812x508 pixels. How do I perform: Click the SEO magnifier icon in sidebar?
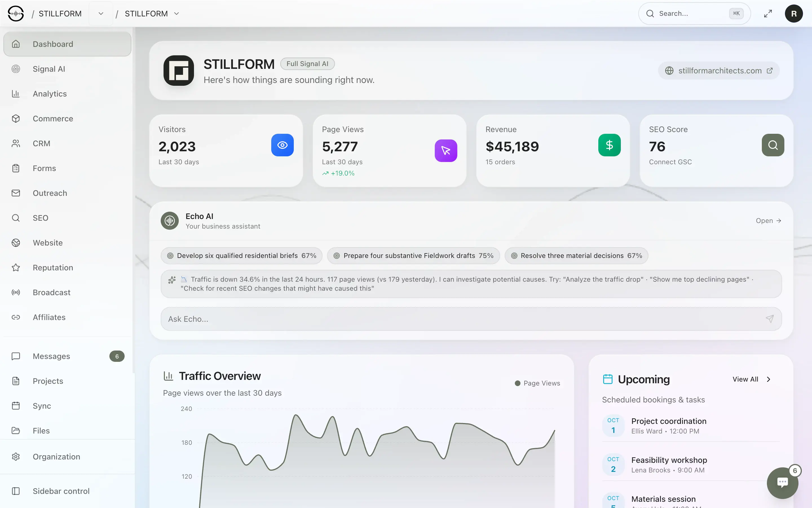click(16, 218)
